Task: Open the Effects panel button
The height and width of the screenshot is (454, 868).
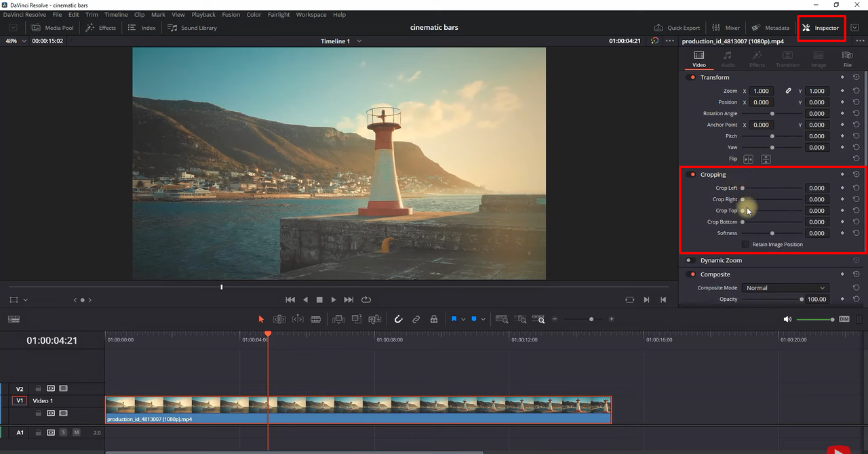Action: (x=100, y=28)
